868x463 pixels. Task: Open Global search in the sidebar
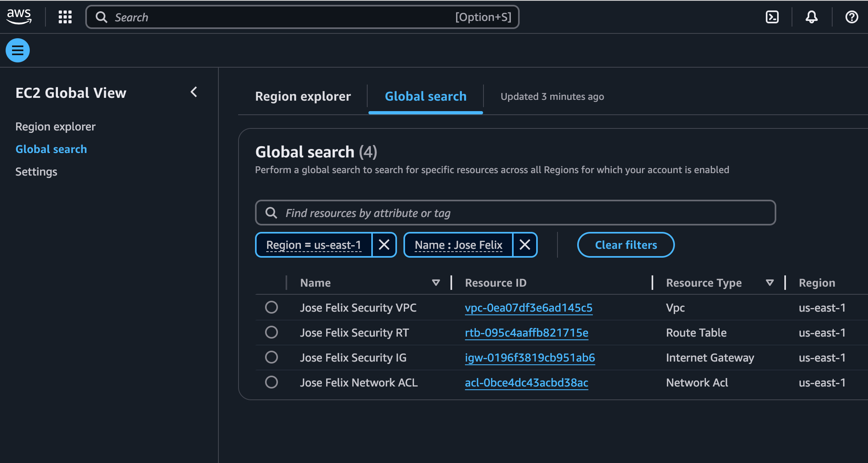coord(51,149)
